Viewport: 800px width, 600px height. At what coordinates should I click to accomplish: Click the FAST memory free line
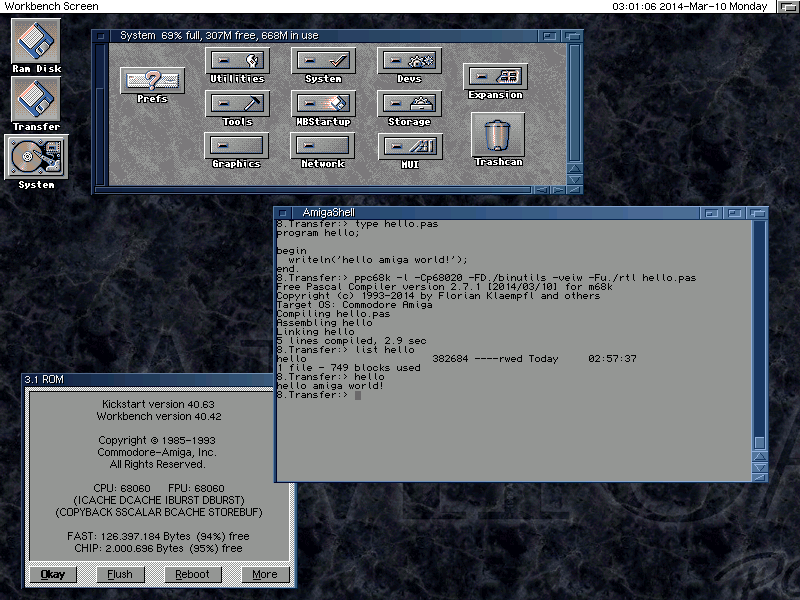[x=158, y=536]
